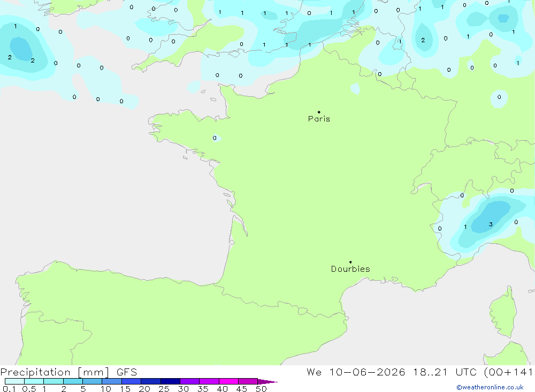Pick the 0.5–1 mm legend color swatch

[x=34, y=381]
